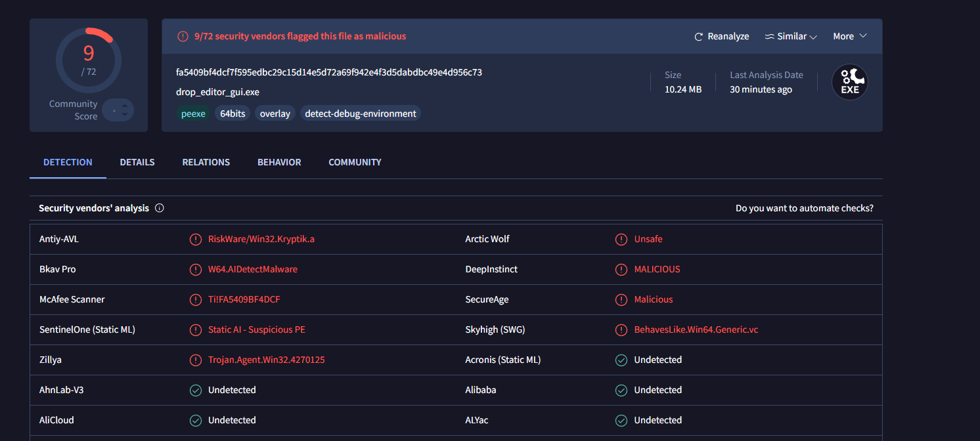Switch to the Details tab
Image resolution: width=980 pixels, height=441 pixels.
click(137, 162)
